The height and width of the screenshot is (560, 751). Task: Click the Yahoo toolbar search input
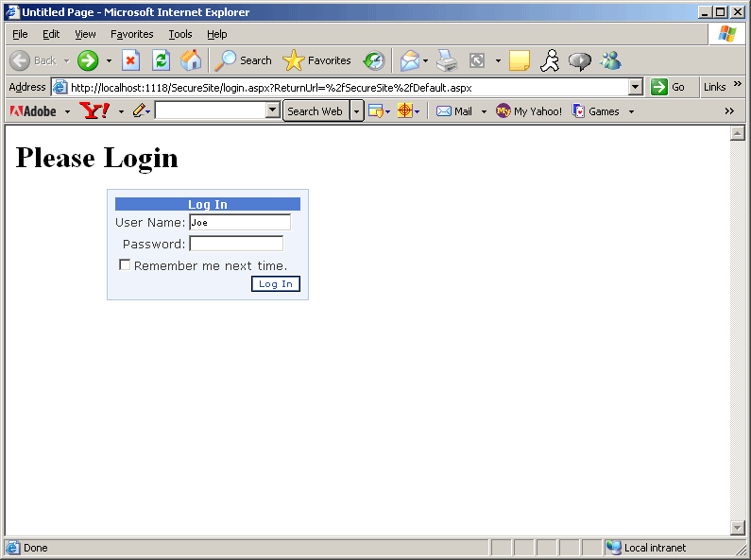pyautogui.click(x=211, y=110)
